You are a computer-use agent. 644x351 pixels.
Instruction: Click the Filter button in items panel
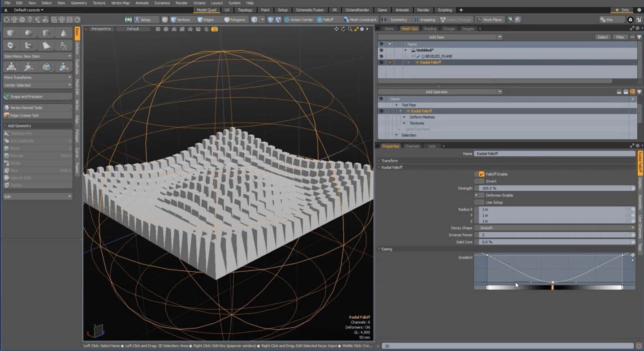click(x=620, y=37)
